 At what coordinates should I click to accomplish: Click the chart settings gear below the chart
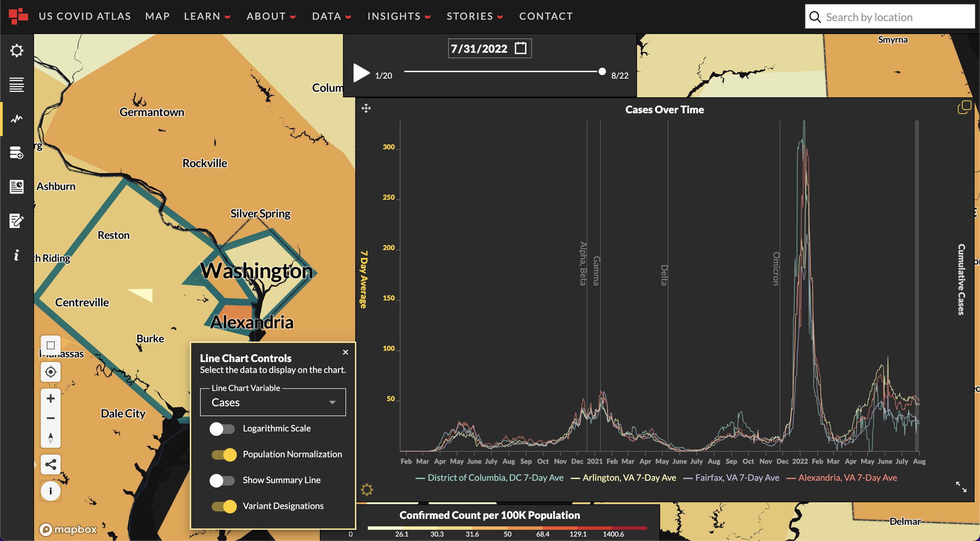pos(367,489)
